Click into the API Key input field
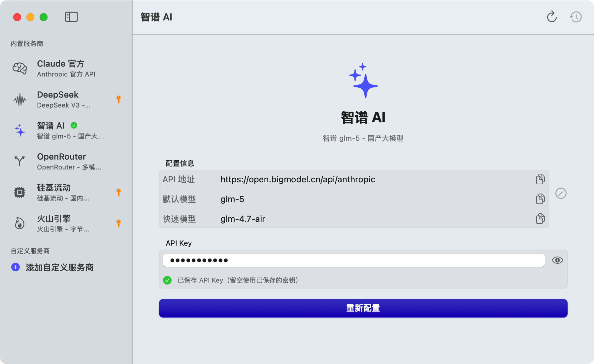Image resolution: width=594 pixels, height=364 pixels. point(353,260)
